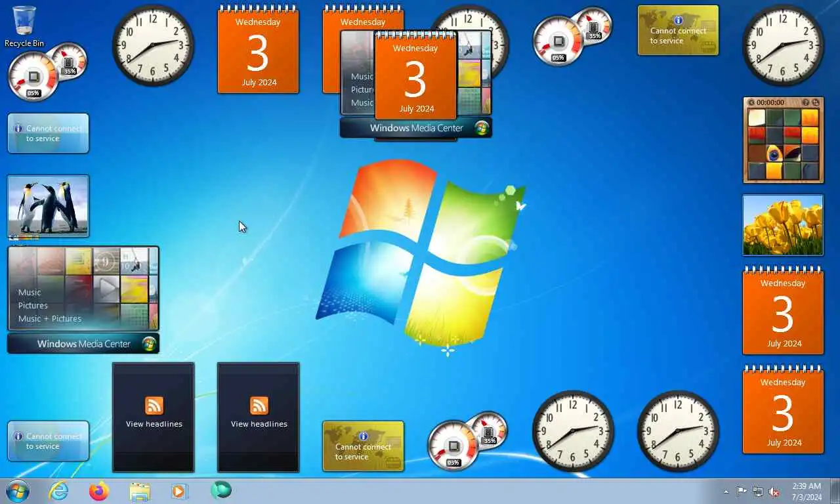840x504 pixels.
Task: Click memory dial on the CPU meter showing 03%
Action: [x=488, y=430]
